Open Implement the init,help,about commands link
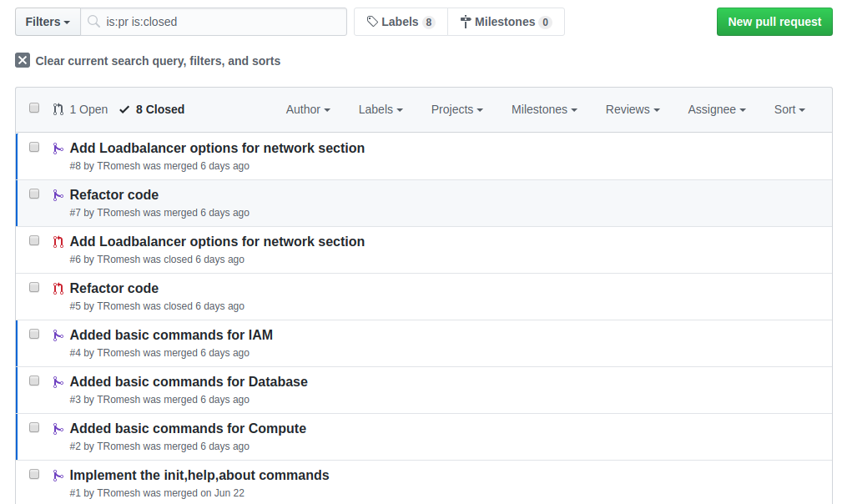 (x=199, y=476)
